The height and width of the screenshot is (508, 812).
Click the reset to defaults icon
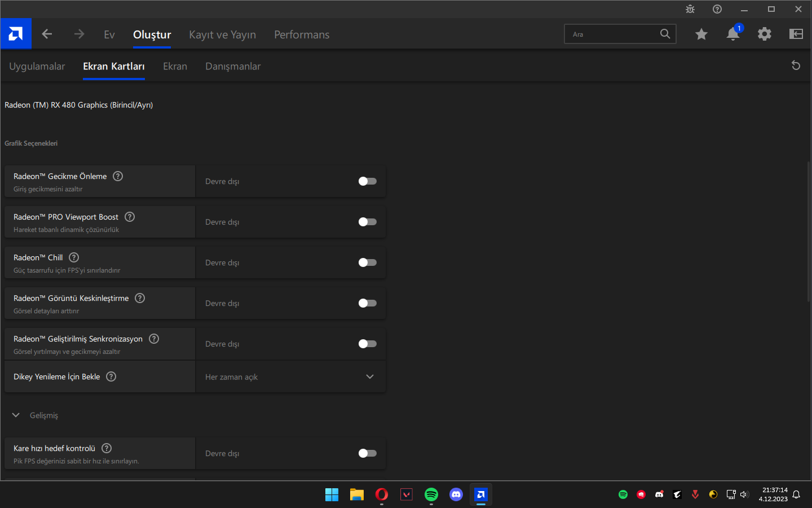(796, 65)
